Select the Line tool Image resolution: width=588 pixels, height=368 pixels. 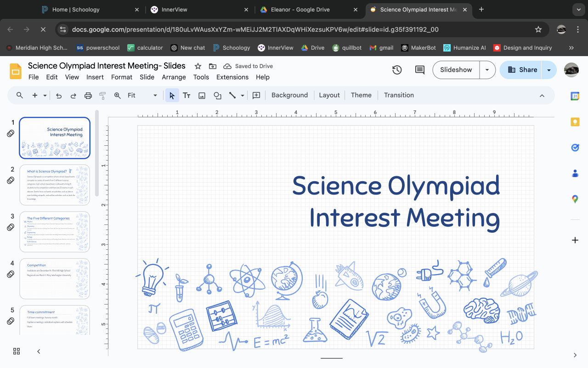click(232, 95)
